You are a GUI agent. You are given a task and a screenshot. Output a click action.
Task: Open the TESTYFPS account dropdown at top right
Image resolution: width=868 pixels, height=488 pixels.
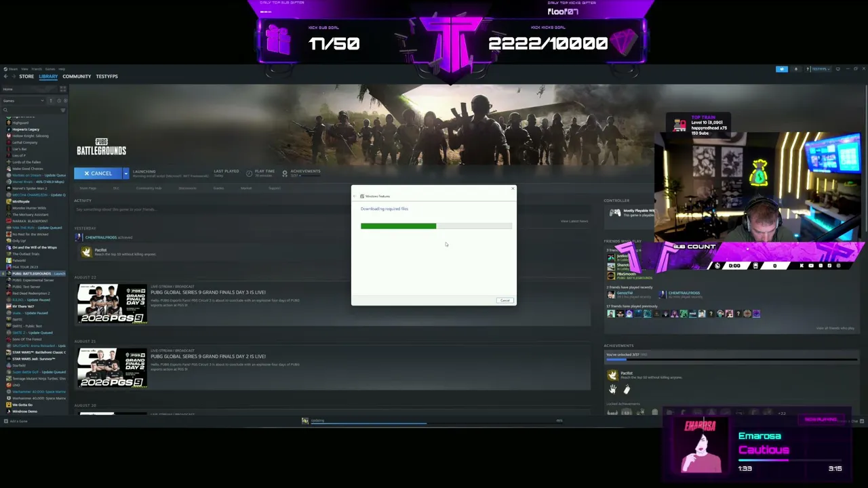[820, 69]
